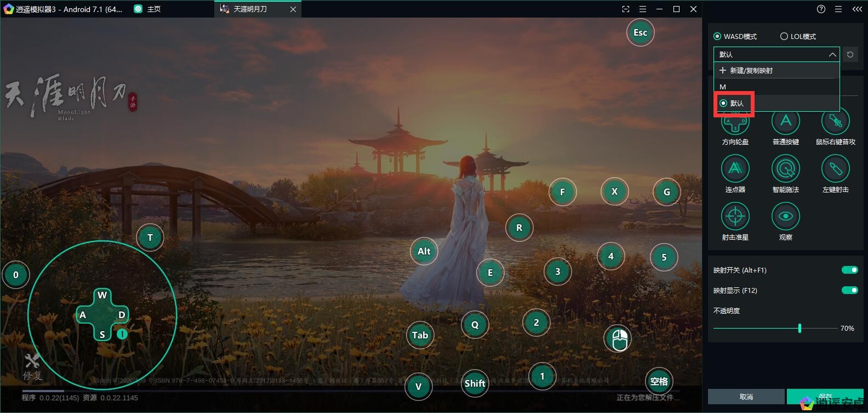868x413 pixels.
Task: Select the 连点器 rapid-click icon
Action: [735, 168]
